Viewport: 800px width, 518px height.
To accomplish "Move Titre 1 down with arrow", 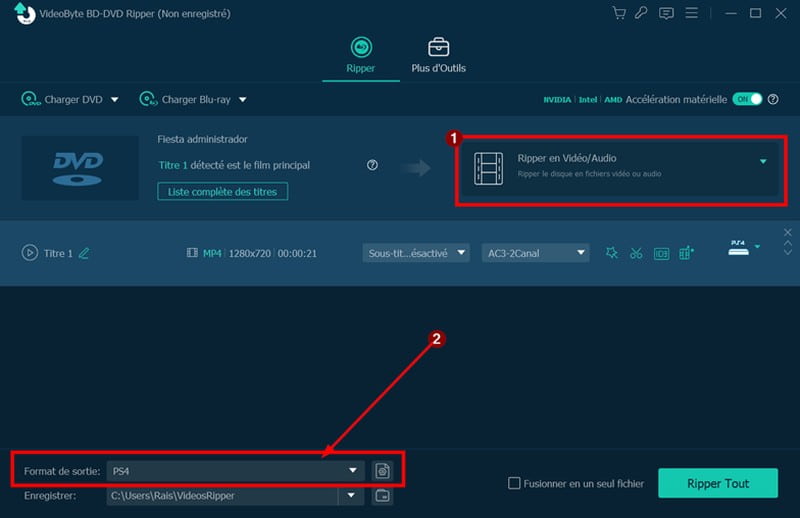I will pos(788,252).
